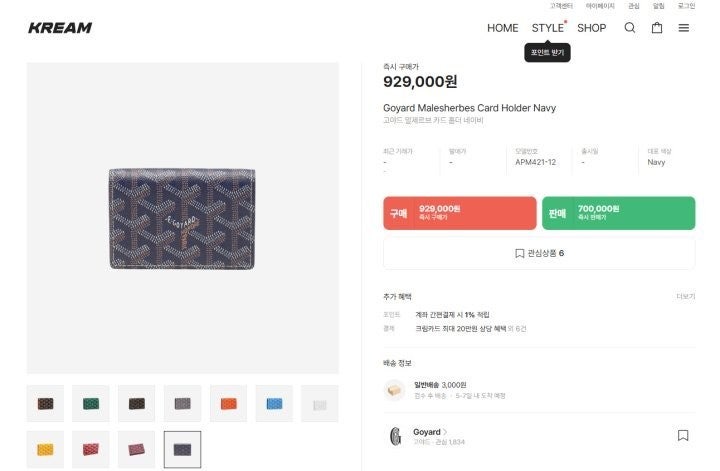The image size is (720, 471).
Task: Click red 구매 929,000원 buy button
Action: click(x=460, y=213)
